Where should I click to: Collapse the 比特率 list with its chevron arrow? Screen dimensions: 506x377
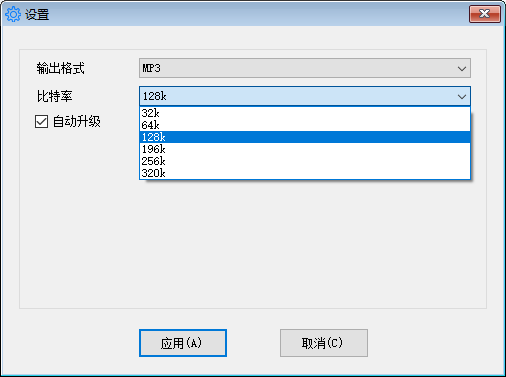click(462, 97)
